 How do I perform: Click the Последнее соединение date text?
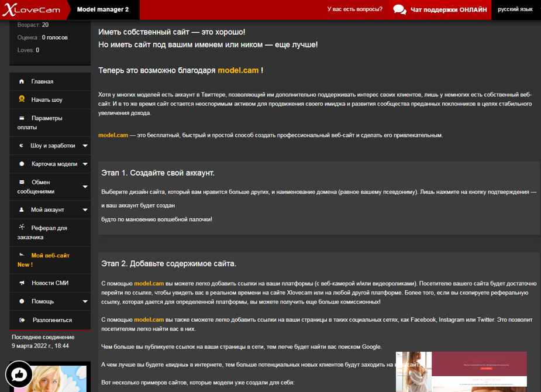pyautogui.click(x=43, y=341)
